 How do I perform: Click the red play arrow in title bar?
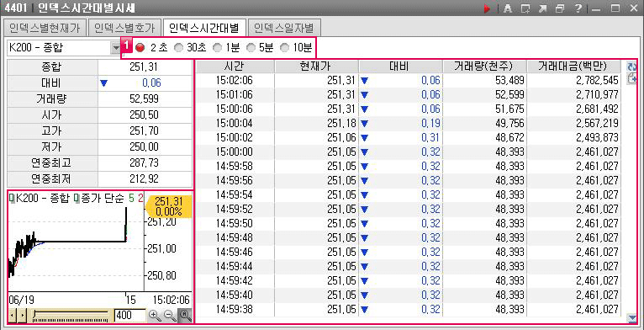(488, 8)
